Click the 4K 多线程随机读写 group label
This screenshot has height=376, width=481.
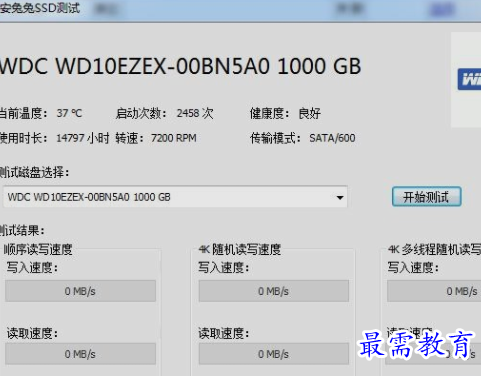[x=434, y=249]
